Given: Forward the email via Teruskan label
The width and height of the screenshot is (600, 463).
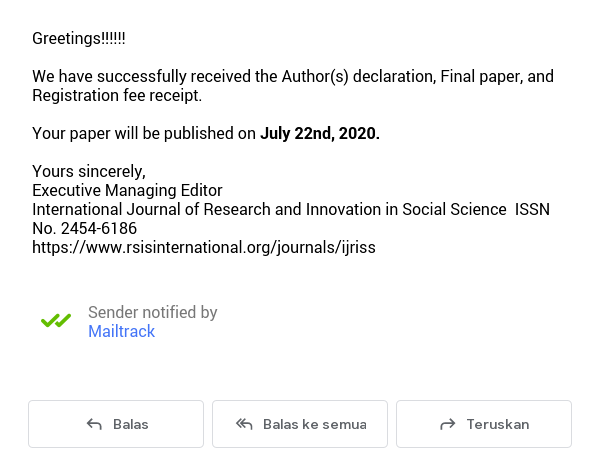Looking at the screenshot, I should click(x=498, y=424).
